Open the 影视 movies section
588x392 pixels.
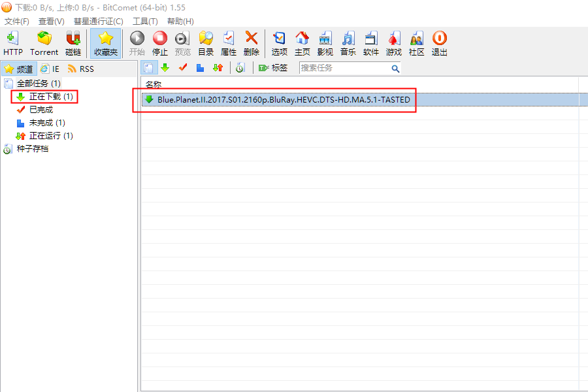(x=325, y=43)
